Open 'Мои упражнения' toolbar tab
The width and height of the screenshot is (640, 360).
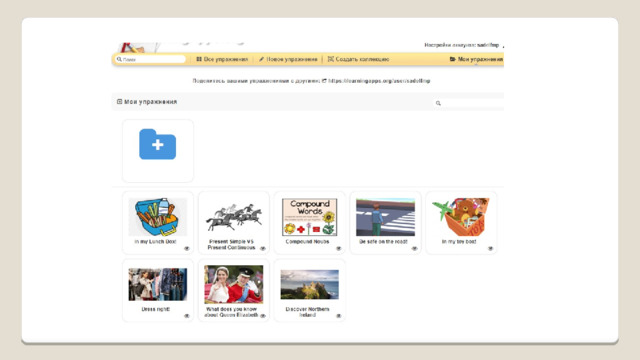476,59
